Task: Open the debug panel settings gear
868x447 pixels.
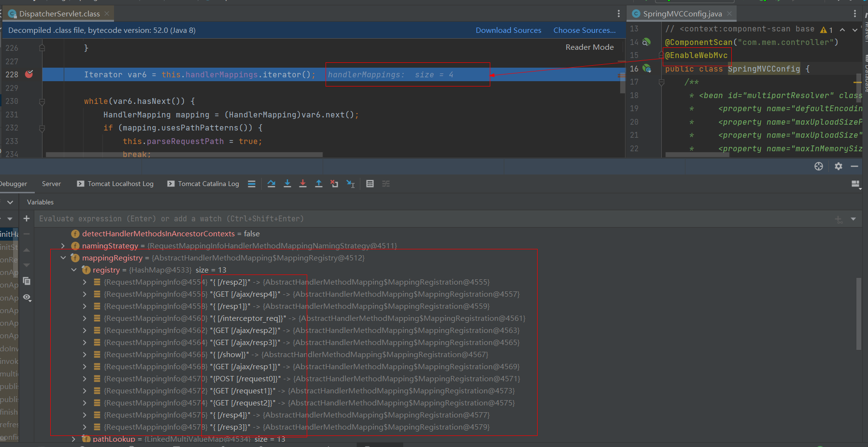Action: point(839,166)
